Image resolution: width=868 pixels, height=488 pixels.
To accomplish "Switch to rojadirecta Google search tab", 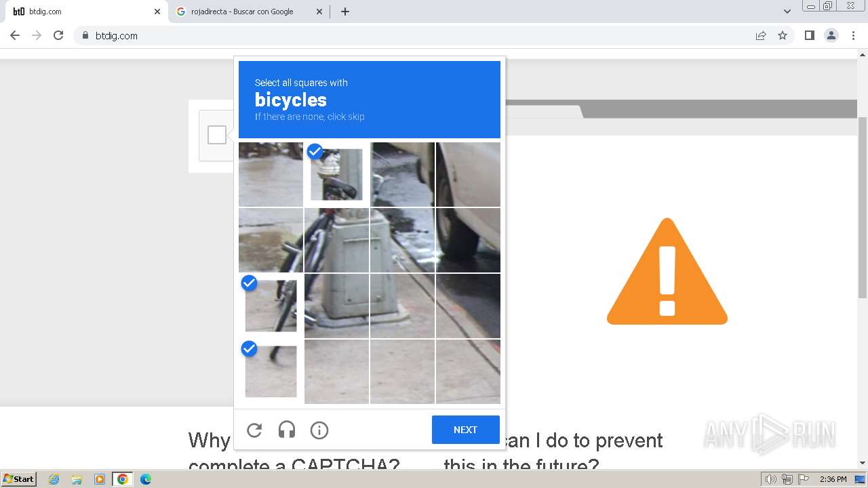I will click(x=248, y=12).
